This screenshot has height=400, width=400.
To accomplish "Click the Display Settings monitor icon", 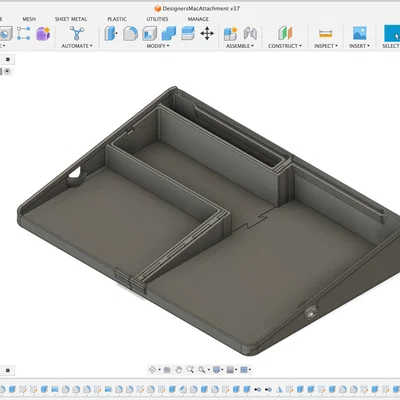I will coord(217,369).
